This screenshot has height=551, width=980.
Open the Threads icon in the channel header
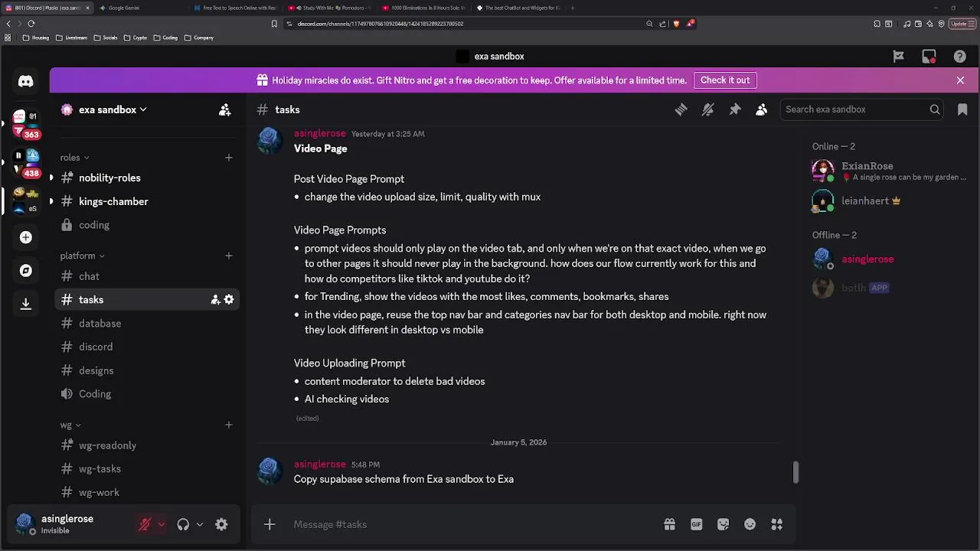click(681, 109)
